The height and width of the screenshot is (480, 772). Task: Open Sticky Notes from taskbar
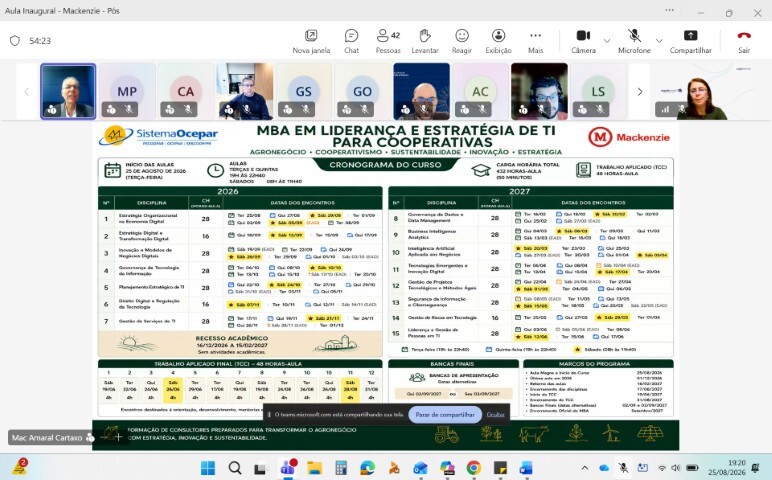pyautogui.click(x=500, y=467)
